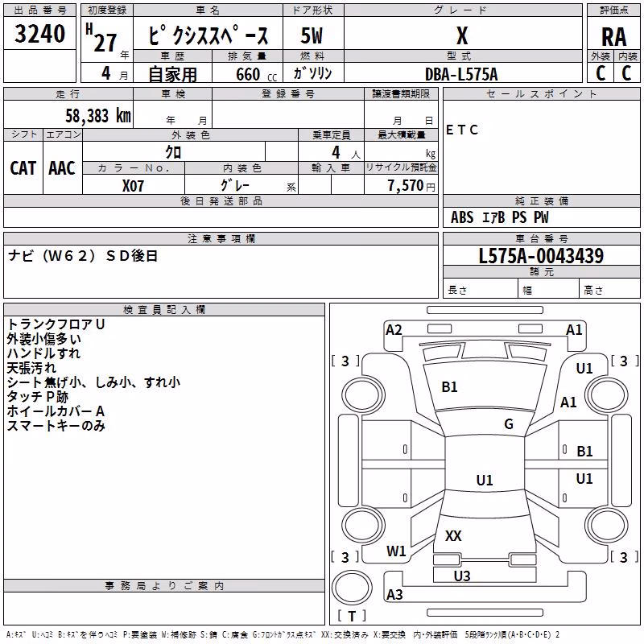
Task: Click inspector note スマートキーのみ
Action: pos(56,426)
